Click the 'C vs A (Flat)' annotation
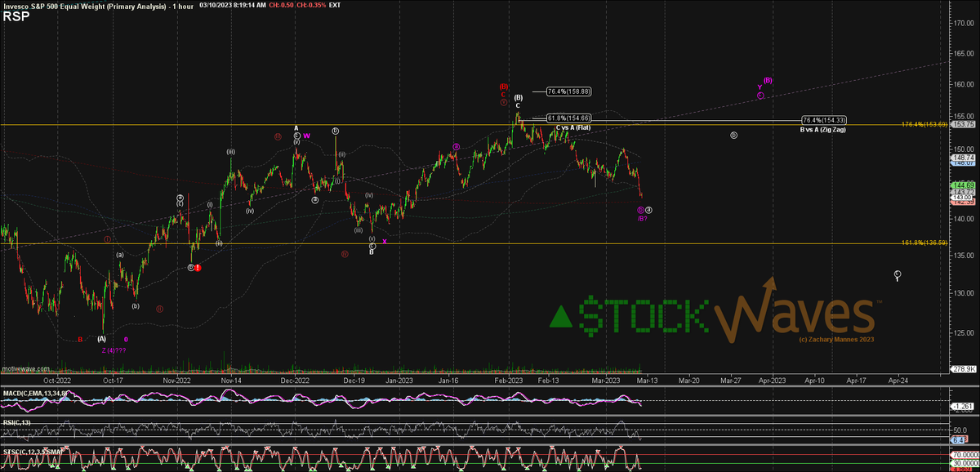This screenshot has height=472, width=980. 573,128
